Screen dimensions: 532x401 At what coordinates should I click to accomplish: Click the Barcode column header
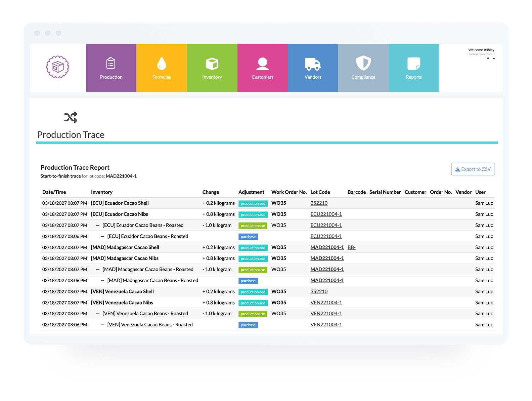pos(357,192)
